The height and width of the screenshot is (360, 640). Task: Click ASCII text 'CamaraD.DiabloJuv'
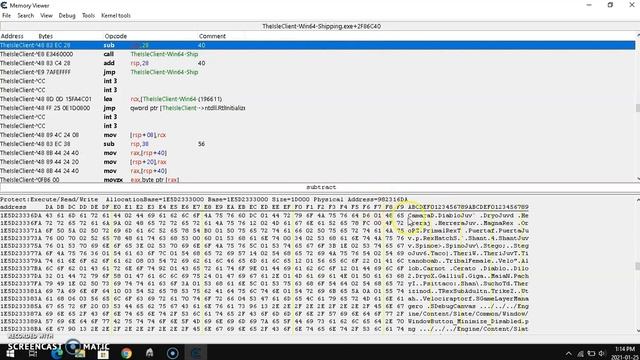440,215
